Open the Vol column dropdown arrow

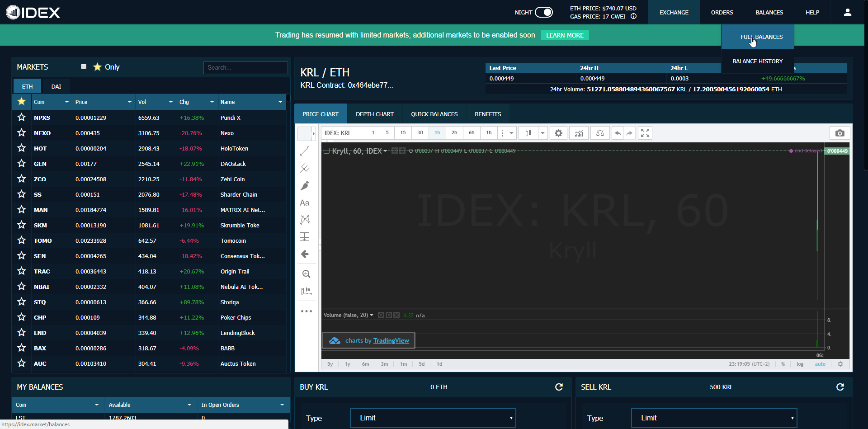(171, 102)
